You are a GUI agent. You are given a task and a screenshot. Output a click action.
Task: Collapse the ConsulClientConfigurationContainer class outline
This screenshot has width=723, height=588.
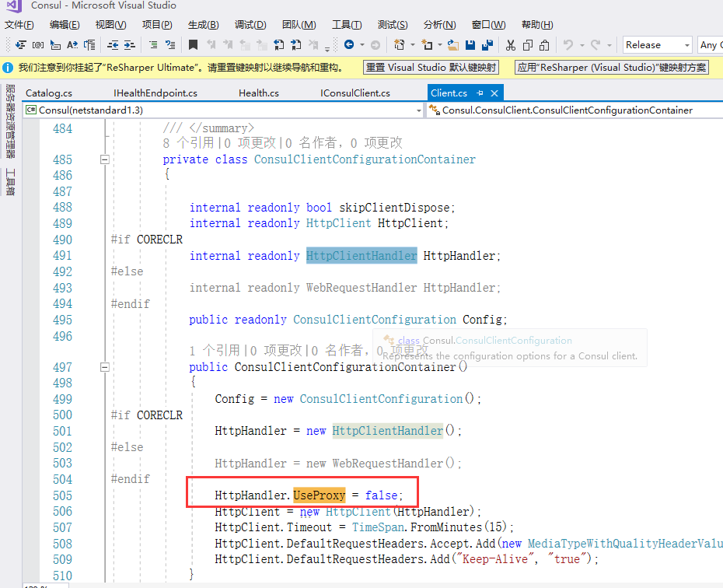105,159
